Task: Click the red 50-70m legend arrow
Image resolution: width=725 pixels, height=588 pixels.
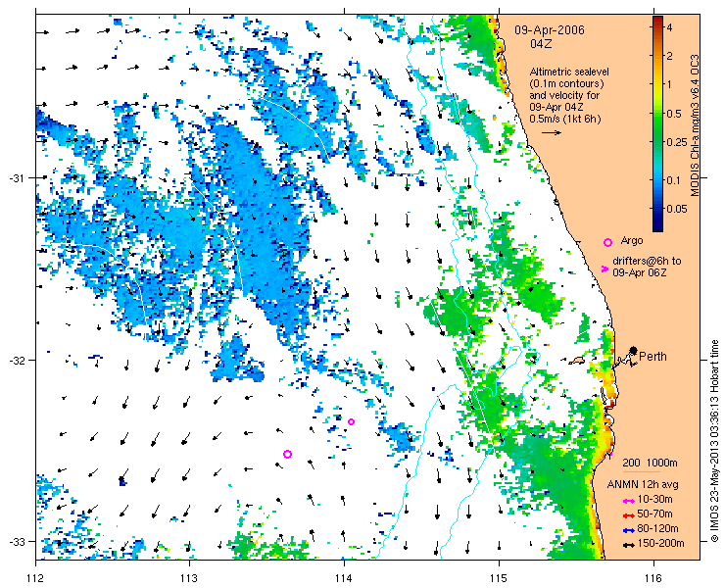Action: coord(628,514)
